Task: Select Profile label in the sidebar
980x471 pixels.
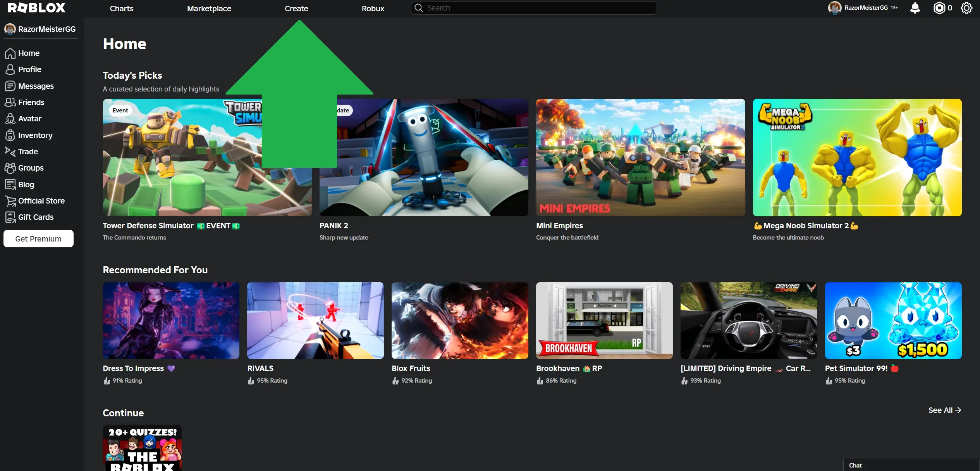Action: pos(30,69)
